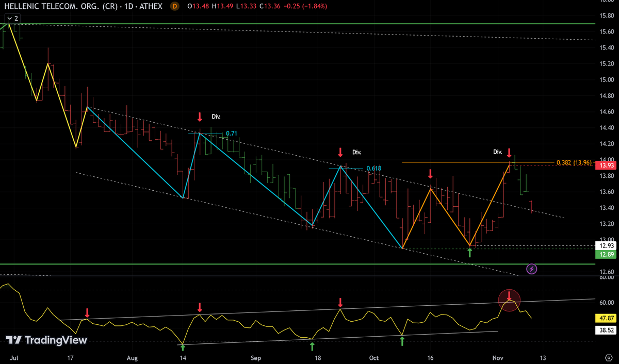Screen dimensions: 619x364
Task: Expand the collapsed indicators legend showing 2
Action: [x=12, y=18]
